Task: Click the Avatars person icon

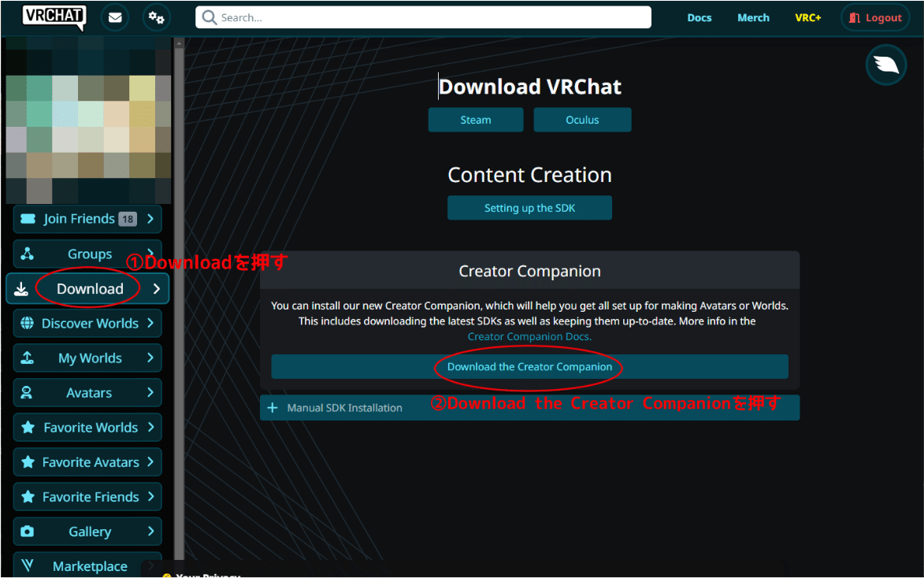Action: coord(27,392)
